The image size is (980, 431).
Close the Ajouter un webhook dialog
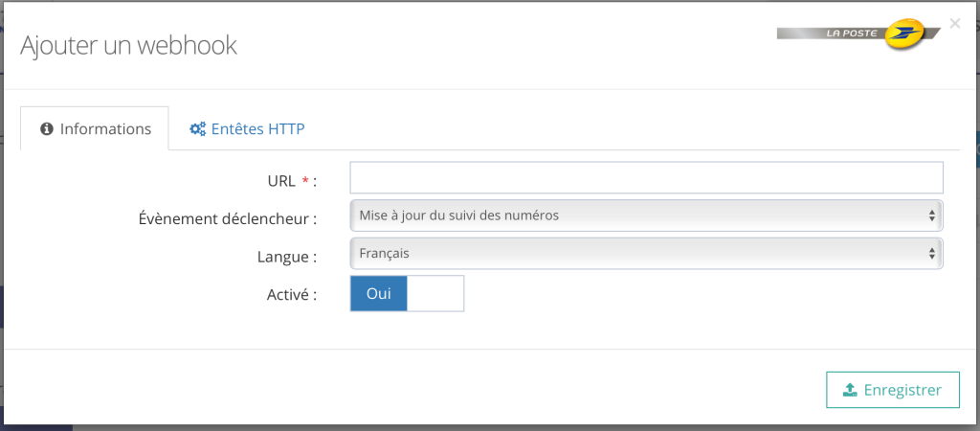tap(954, 23)
